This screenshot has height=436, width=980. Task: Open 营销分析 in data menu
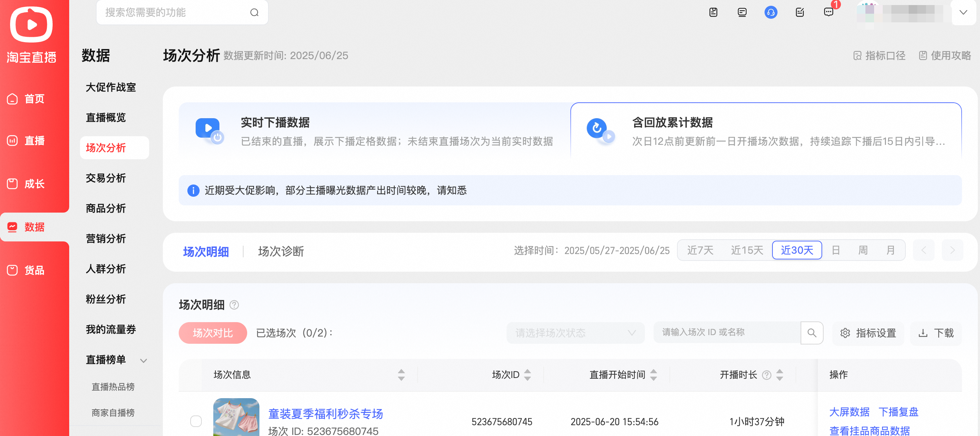[106, 239]
